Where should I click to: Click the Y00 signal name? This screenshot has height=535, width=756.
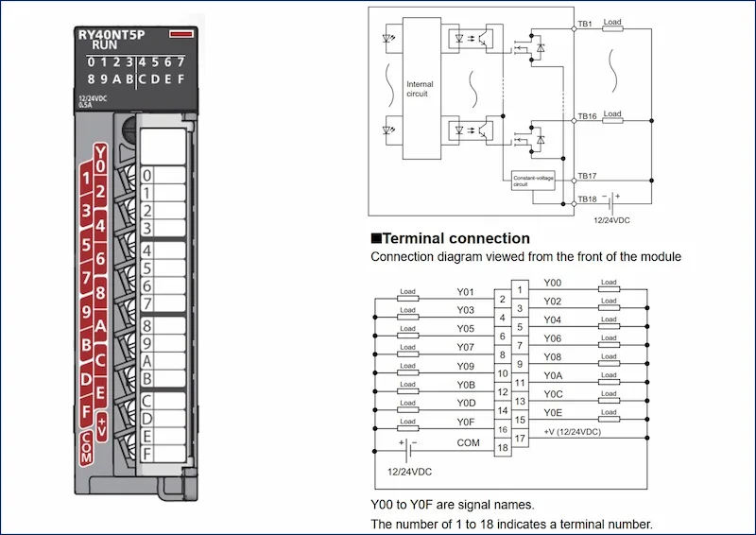pos(553,283)
